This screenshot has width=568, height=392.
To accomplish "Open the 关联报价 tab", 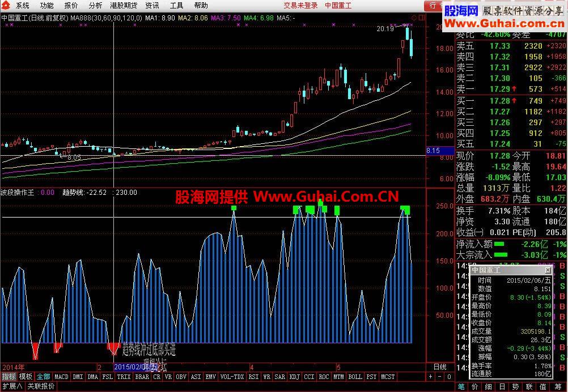I will pos(41,386).
